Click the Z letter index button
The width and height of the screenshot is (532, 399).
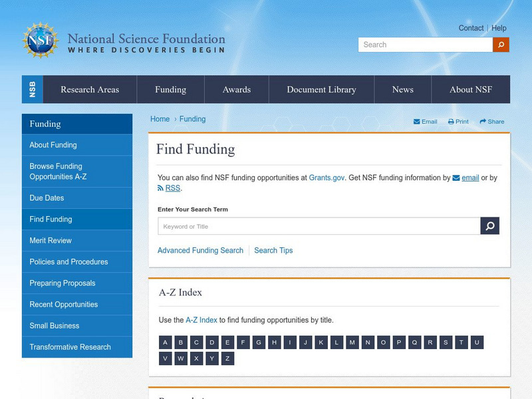point(227,358)
